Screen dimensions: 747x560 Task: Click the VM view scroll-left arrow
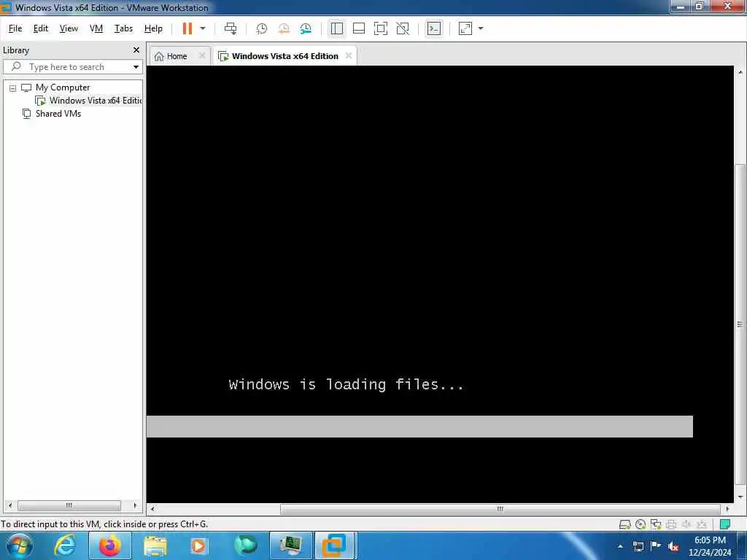152,509
